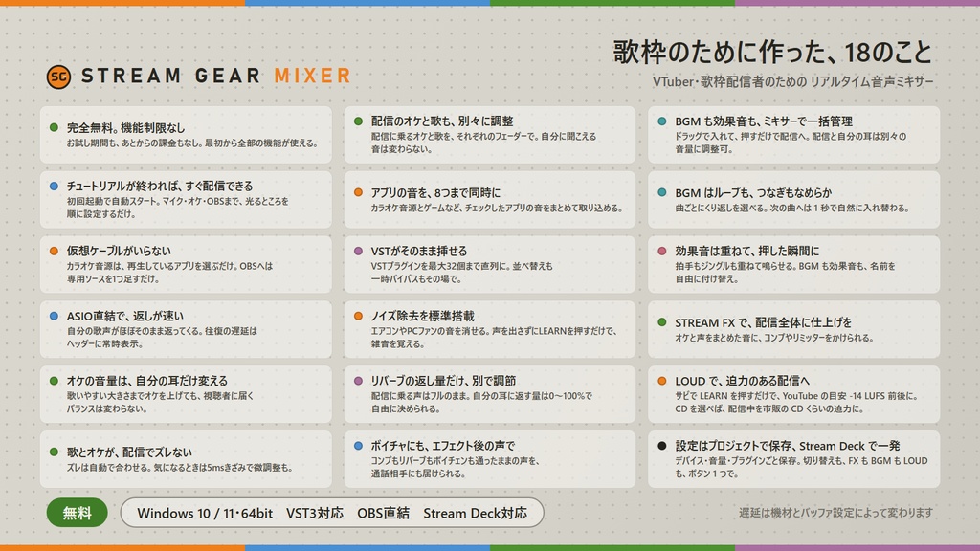
Task: Click the description starting "VSTプラグインを最大32個まで直列に"
Action: click(x=462, y=273)
